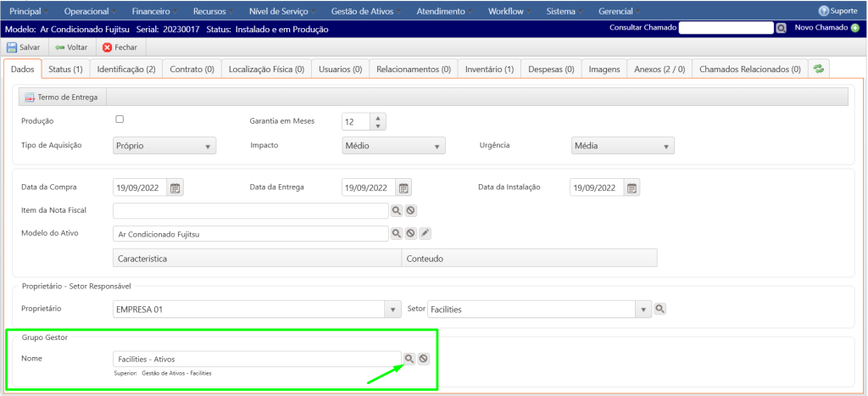Click the Termo de Entrega button
Image resolution: width=868 pixels, height=396 pixels.
60,98
